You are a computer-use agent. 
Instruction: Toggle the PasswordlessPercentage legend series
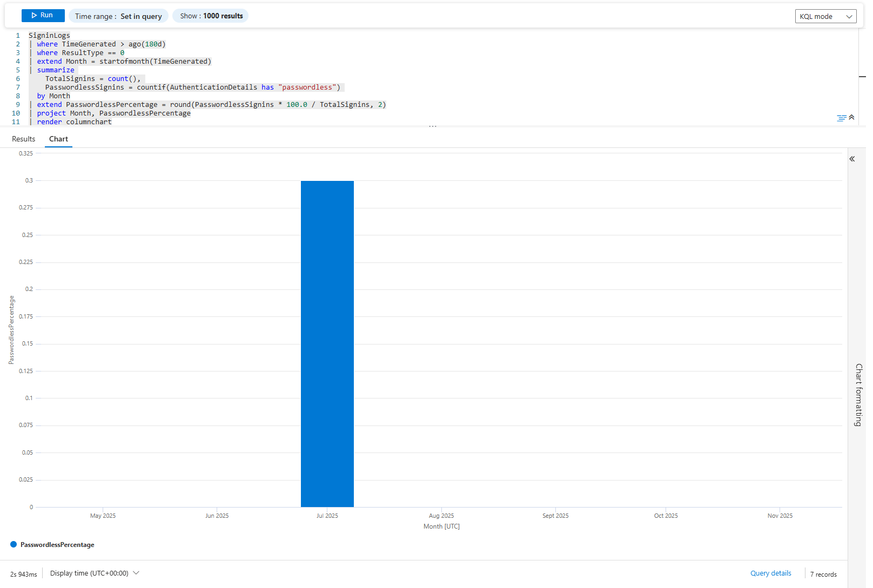(57, 545)
